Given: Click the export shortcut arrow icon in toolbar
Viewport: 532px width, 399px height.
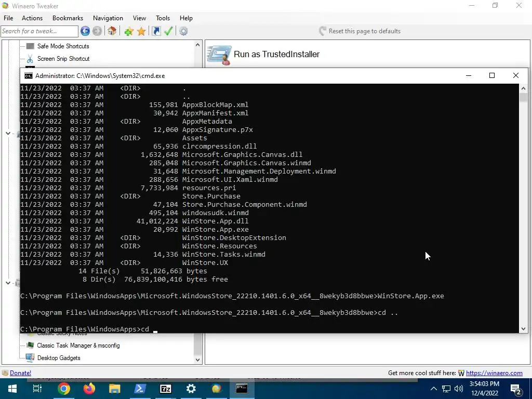Looking at the screenshot, I should pos(156,31).
